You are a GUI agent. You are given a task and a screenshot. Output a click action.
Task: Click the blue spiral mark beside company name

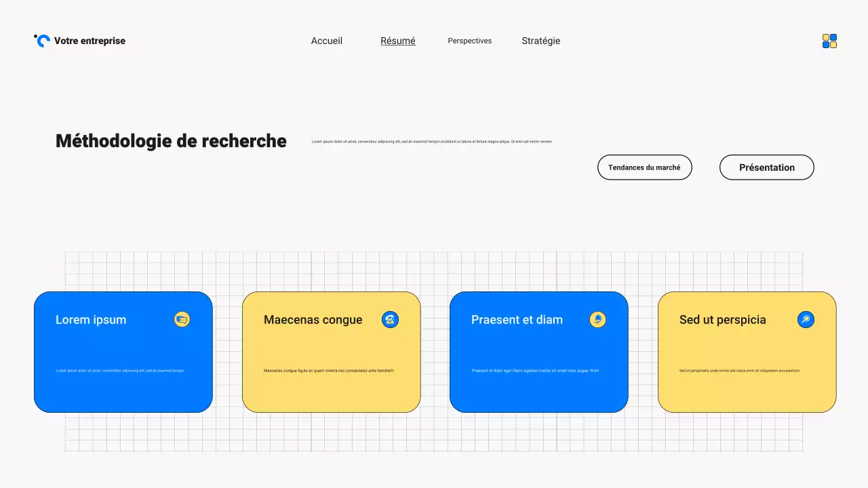click(x=42, y=41)
